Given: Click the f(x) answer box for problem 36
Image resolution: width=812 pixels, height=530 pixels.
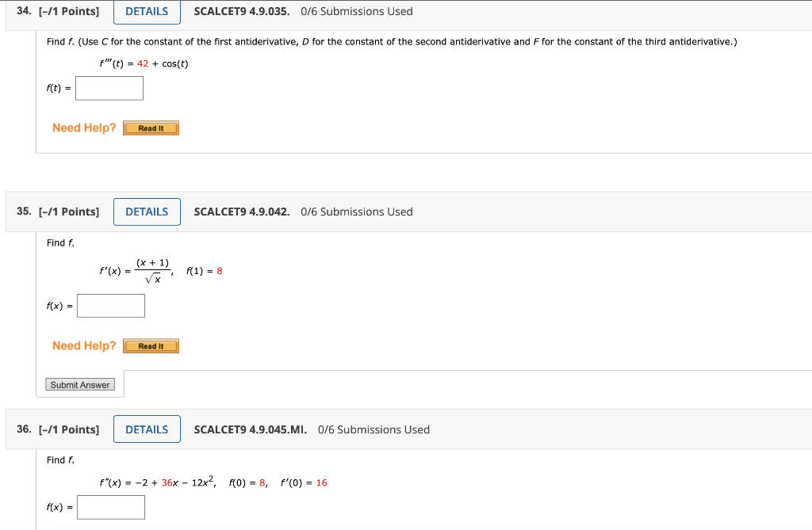Looking at the screenshot, I should click(x=110, y=507).
